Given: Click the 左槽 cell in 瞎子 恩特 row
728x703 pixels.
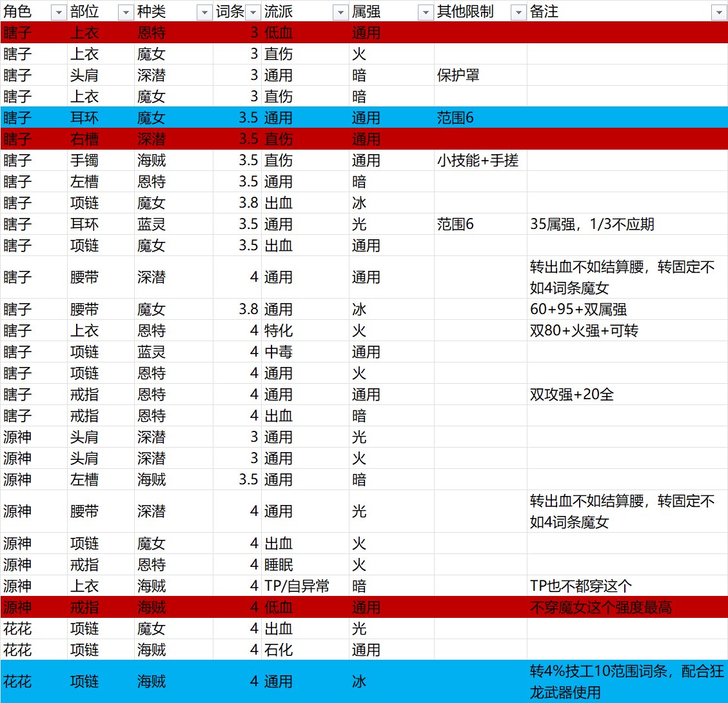Looking at the screenshot, I should click(x=101, y=181).
